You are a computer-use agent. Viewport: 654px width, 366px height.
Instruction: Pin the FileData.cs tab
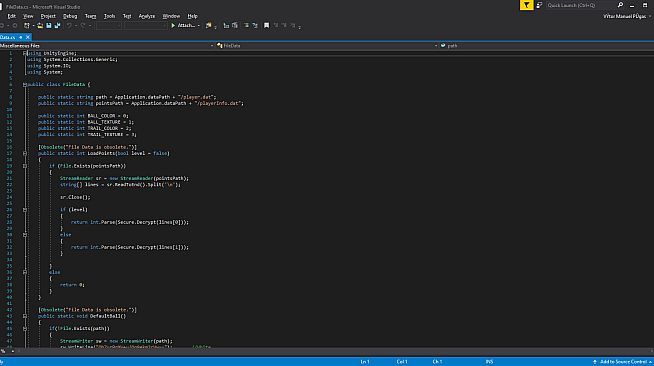(x=20, y=37)
